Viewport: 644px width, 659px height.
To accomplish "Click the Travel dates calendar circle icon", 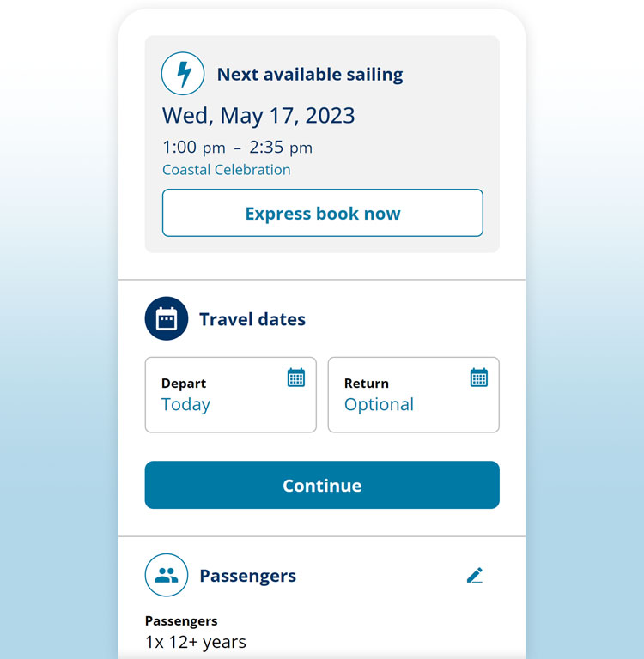I will (167, 319).
